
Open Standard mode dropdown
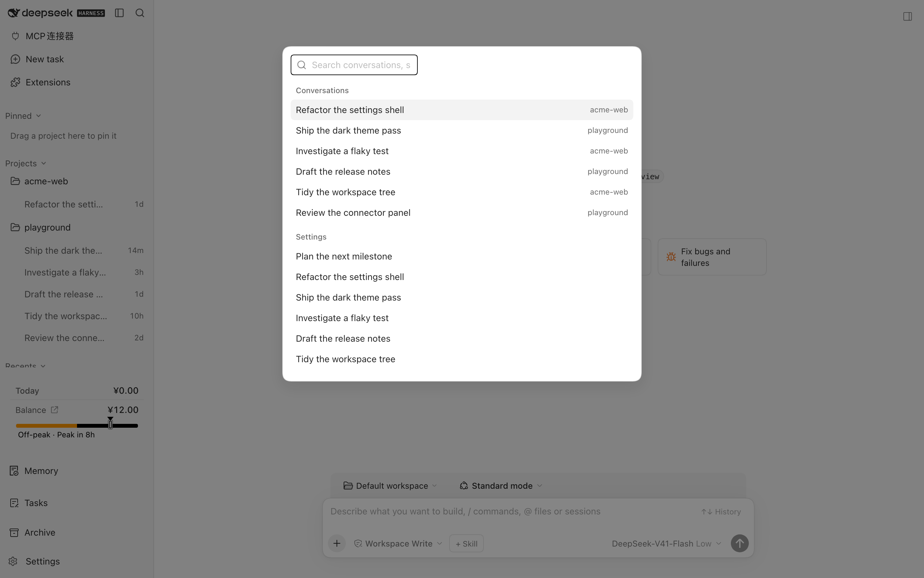pos(501,486)
